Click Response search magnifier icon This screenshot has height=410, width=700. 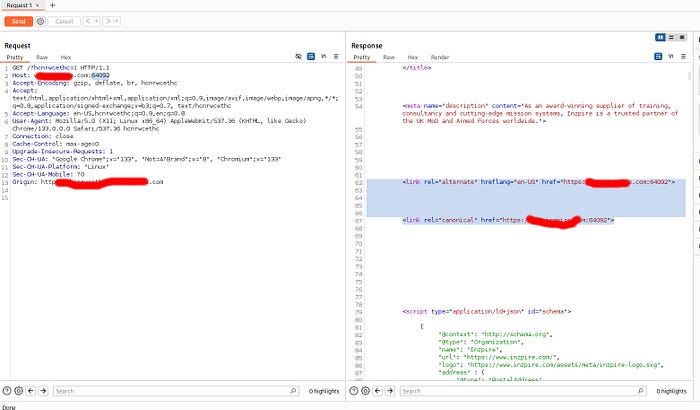coord(641,391)
